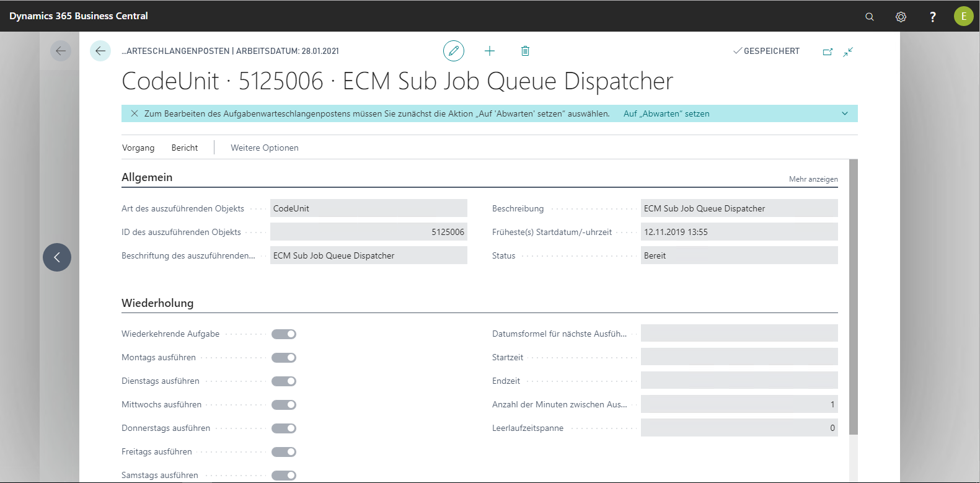Delete record with trash icon
Image resolution: width=980 pixels, height=483 pixels.
(525, 51)
